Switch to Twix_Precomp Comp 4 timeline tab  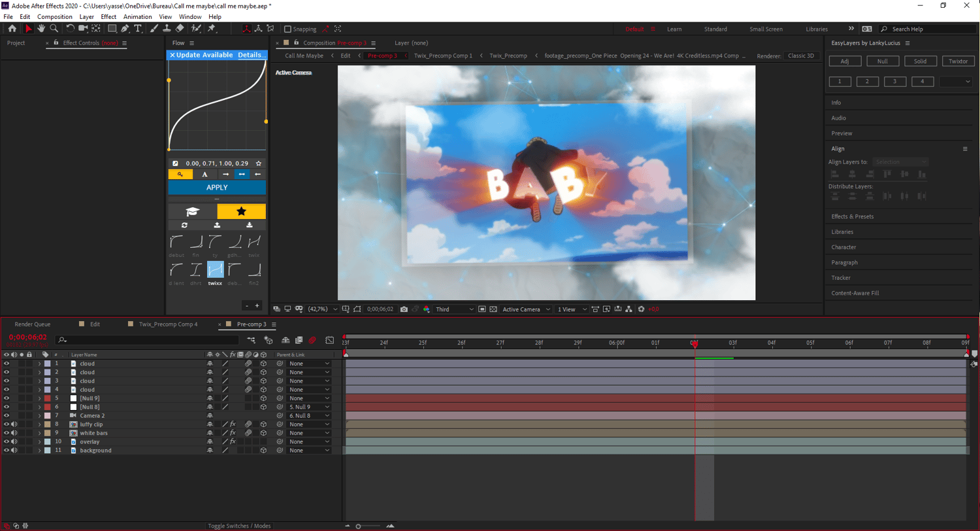coord(168,324)
